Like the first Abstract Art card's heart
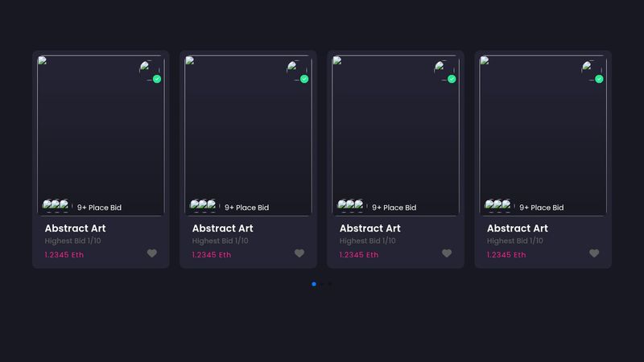 tap(152, 253)
